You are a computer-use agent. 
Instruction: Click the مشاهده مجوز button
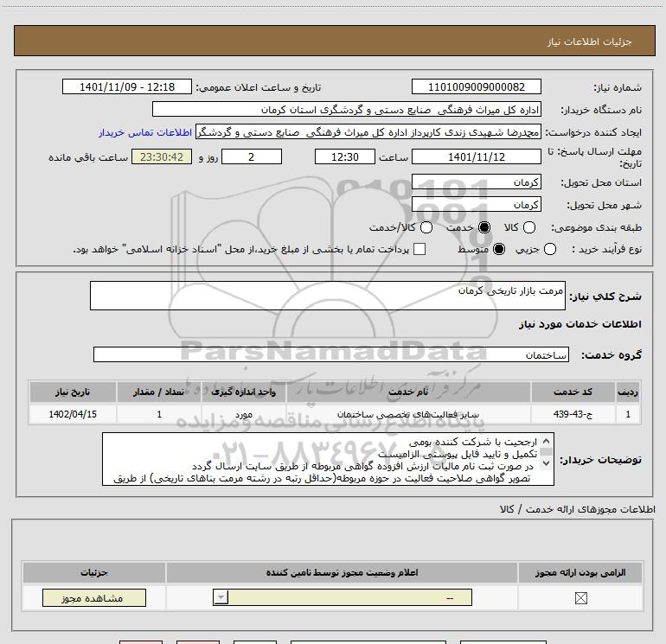pyautogui.click(x=94, y=597)
